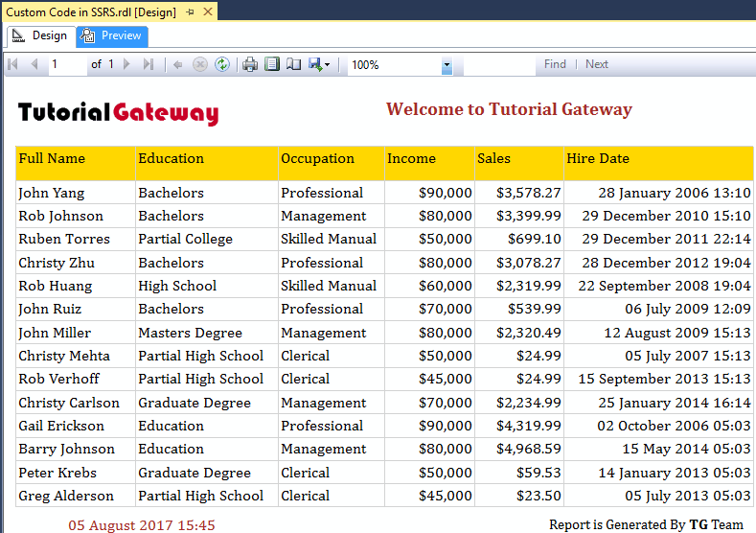Click the Hire Date column header
The height and width of the screenshot is (533, 756).
[x=658, y=164]
